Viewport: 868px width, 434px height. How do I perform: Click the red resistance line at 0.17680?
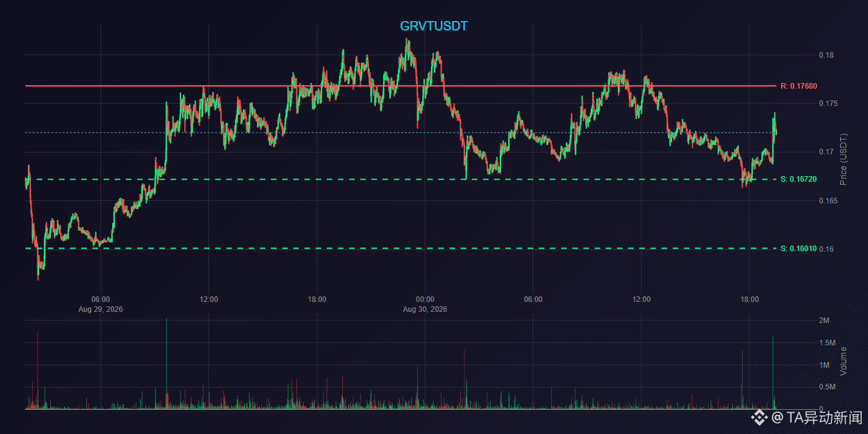tap(400, 86)
